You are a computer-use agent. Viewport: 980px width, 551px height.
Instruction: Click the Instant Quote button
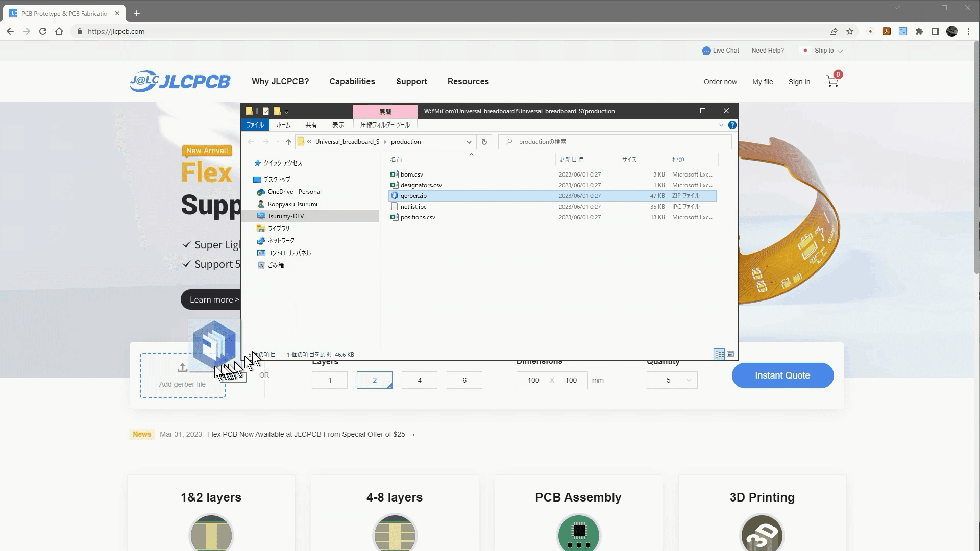[x=782, y=375]
